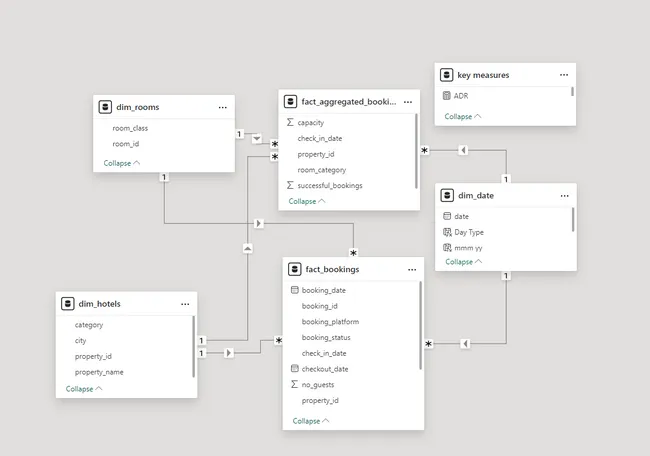Open more options for dim_hotels table
Image resolution: width=650 pixels, height=456 pixels.
tap(185, 304)
